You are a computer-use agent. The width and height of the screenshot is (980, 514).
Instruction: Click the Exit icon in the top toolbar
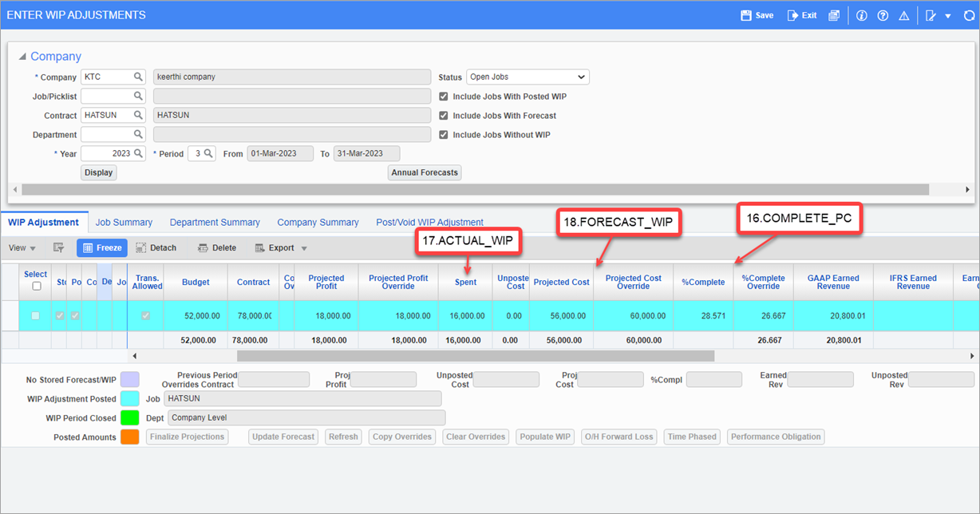coord(800,14)
